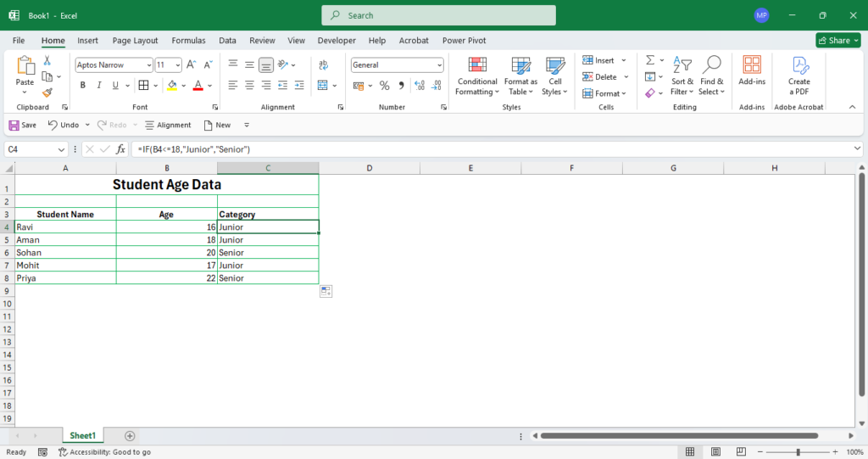Image resolution: width=868 pixels, height=459 pixels.
Task: Toggle Italic formatting
Action: 99,86
